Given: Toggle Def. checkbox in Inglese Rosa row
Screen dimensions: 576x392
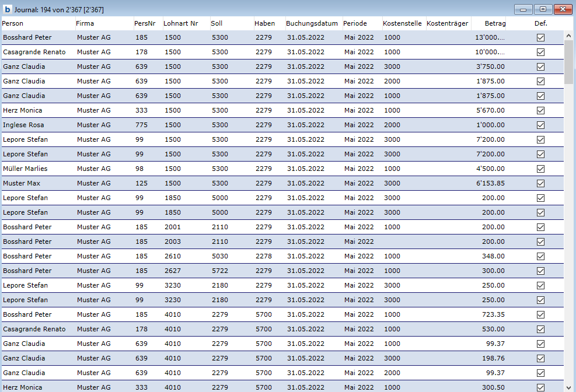Looking at the screenshot, I should pyautogui.click(x=540, y=125).
